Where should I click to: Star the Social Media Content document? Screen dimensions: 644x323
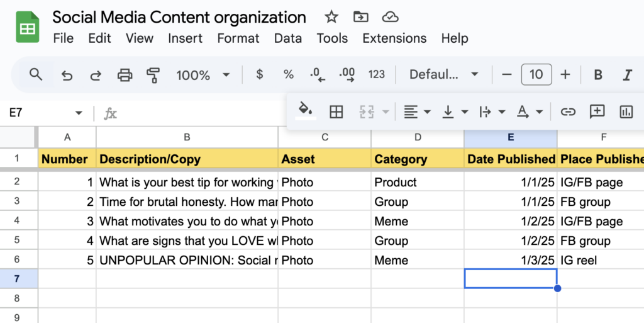coord(331,17)
